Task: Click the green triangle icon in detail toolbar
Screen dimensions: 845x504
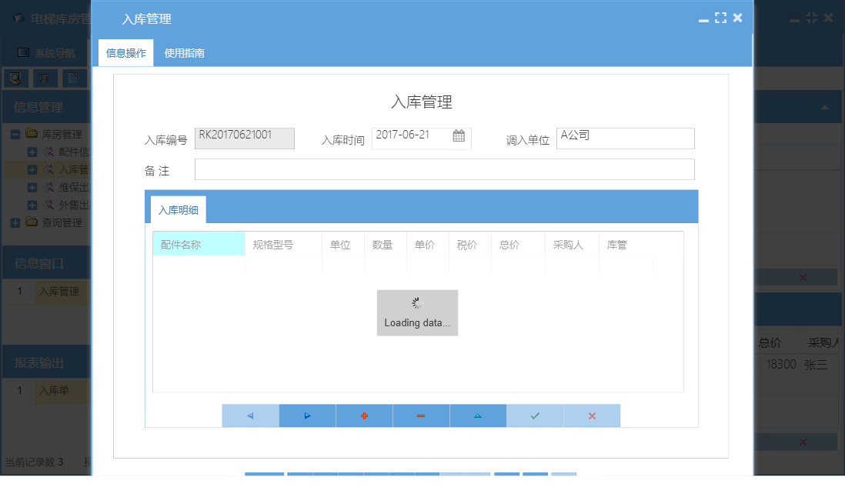Action: click(x=478, y=416)
